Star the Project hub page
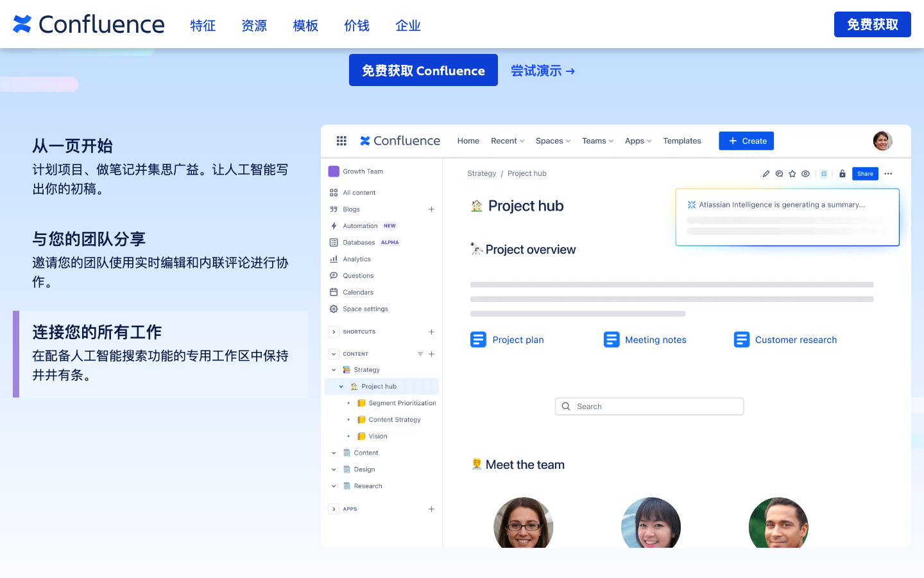 tap(792, 174)
